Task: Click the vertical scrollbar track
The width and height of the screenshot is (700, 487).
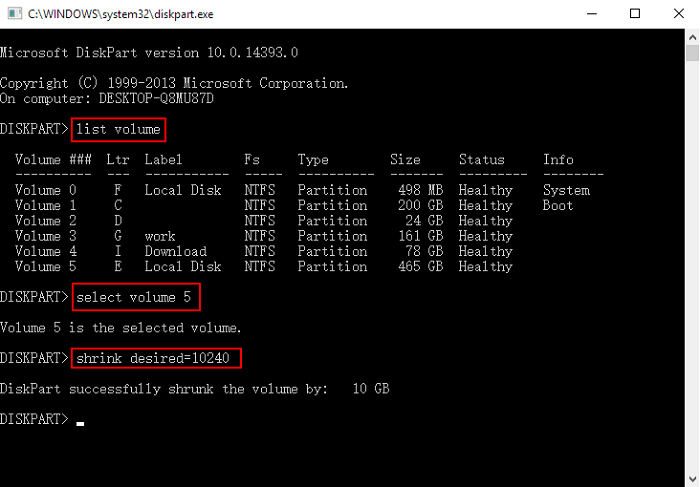Action: click(x=691, y=260)
